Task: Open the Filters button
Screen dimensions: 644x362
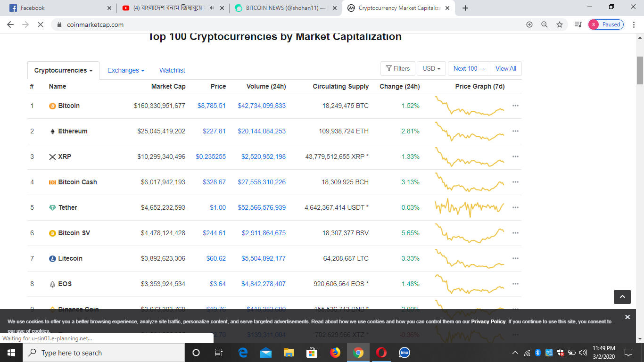Action: coord(398,69)
